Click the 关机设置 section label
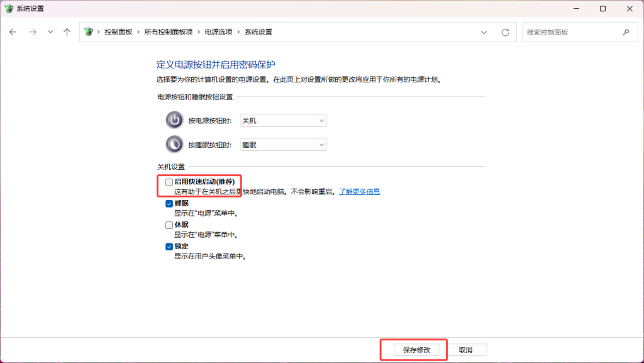 tap(171, 167)
